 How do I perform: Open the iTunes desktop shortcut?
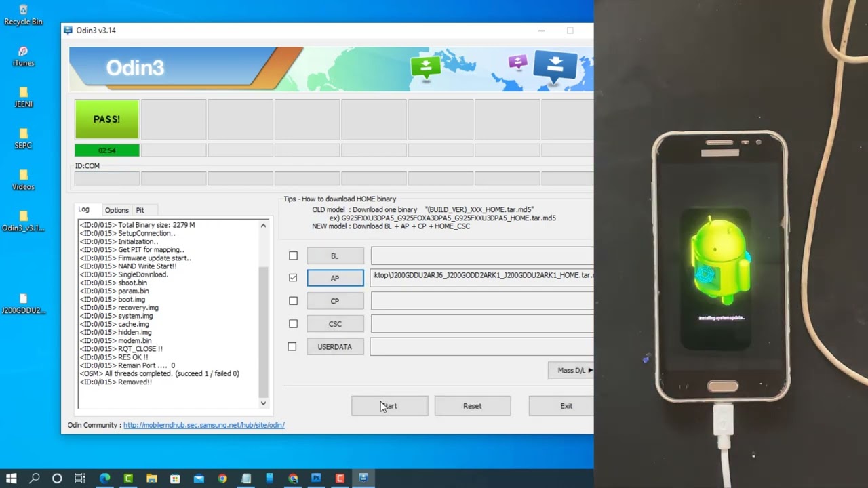point(23,57)
